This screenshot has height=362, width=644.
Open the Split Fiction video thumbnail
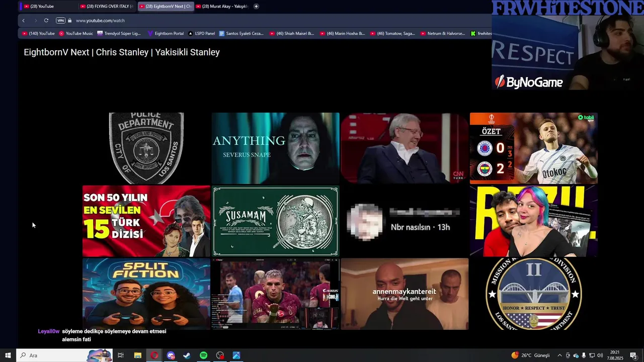click(x=146, y=294)
